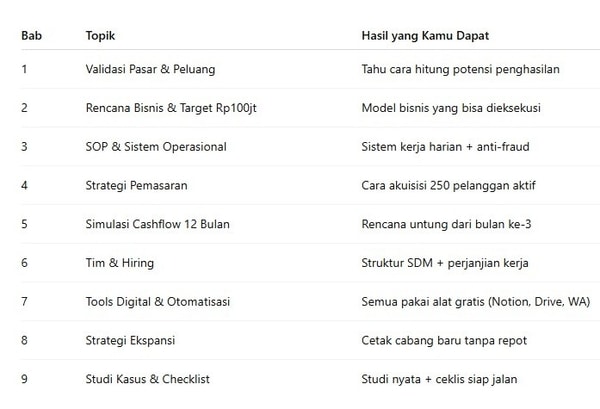
Task: Click the 'Strategi Ekspansi' topic
Action: (130, 341)
